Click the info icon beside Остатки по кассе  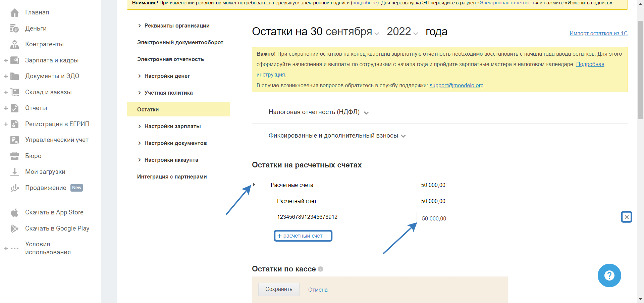pyautogui.click(x=321, y=269)
